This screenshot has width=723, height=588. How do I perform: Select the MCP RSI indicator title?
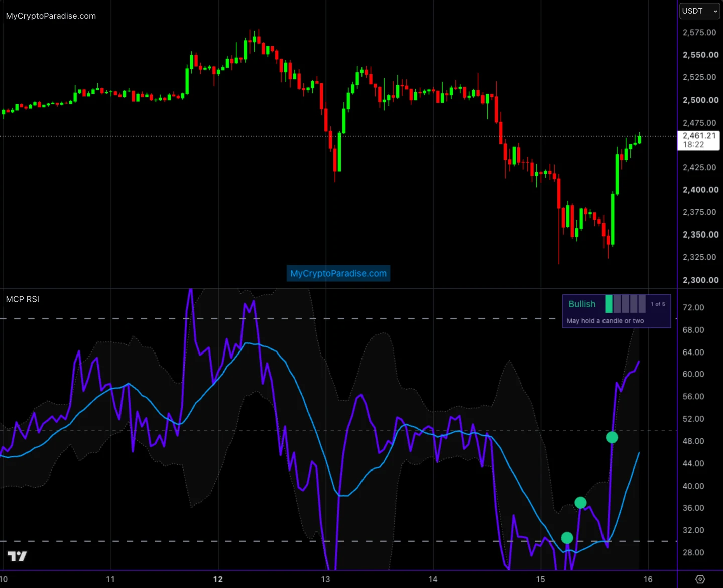23,299
